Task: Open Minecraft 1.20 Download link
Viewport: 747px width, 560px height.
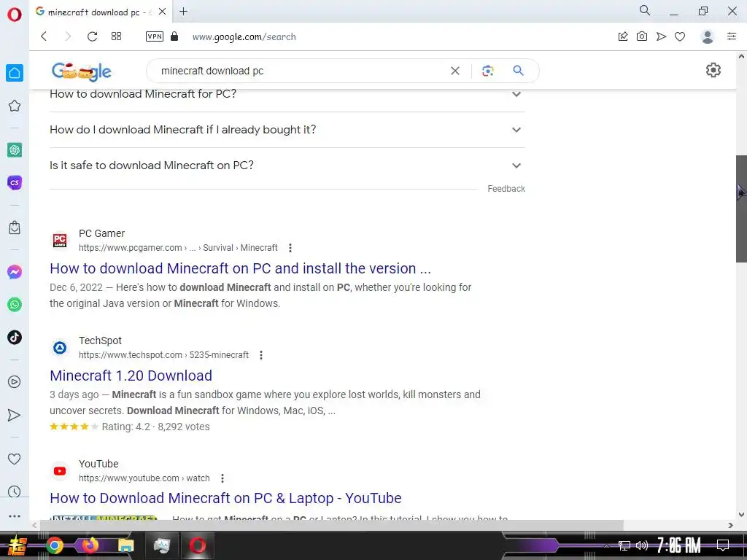Action: pos(131,376)
